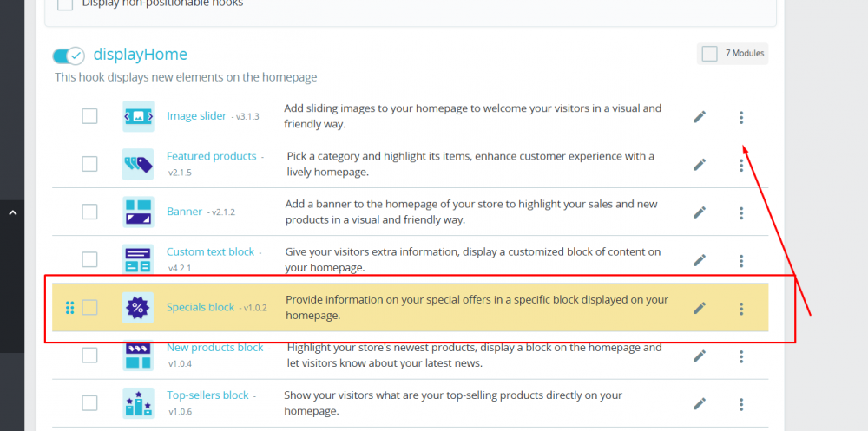Viewport: 868px width, 431px height.
Task: Click the Specials block percent icon
Action: tap(138, 308)
